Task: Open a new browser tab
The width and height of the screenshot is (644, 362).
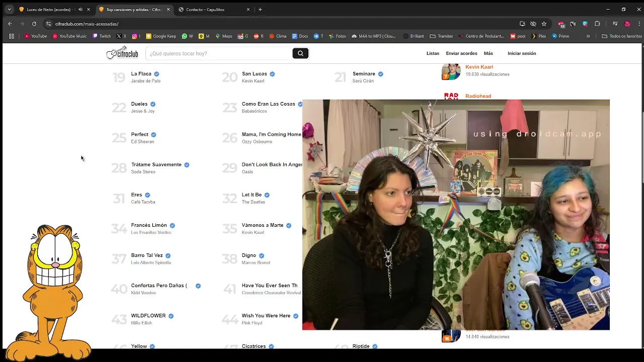Action: click(260, 10)
